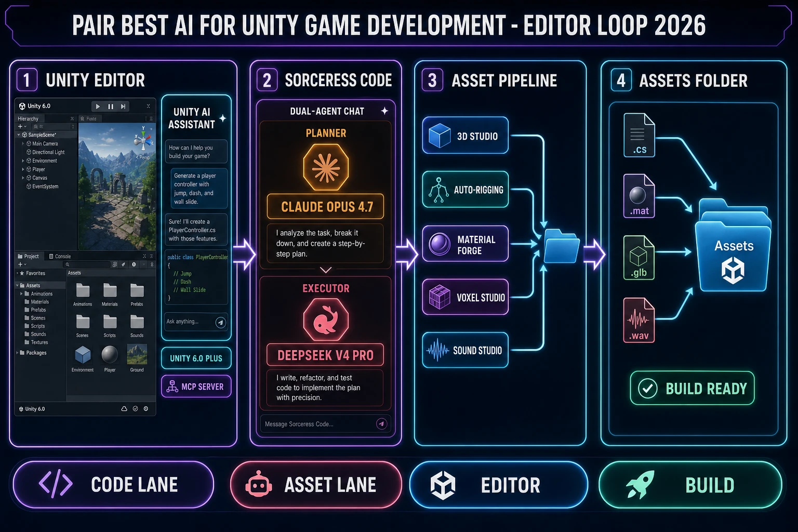Image resolution: width=798 pixels, height=532 pixels.
Task: Click the Build Ready status button
Action: pos(693,388)
